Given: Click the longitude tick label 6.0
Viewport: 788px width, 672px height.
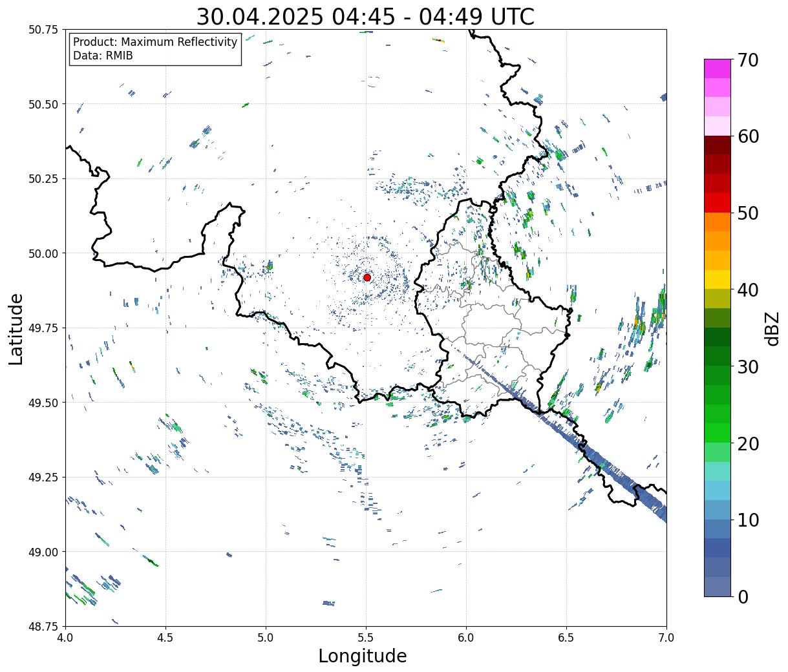Looking at the screenshot, I should coord(466,638).
